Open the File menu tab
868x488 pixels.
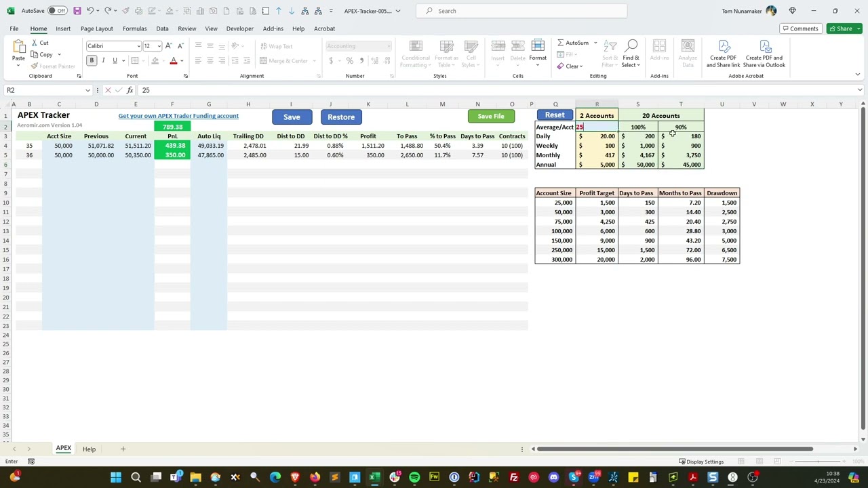coord(14,28)
